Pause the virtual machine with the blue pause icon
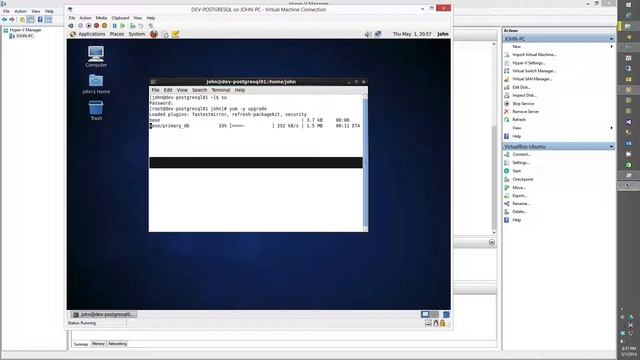The height and width of the screenshot is (360, 640). pyautogui.click(x=115, y=26)
